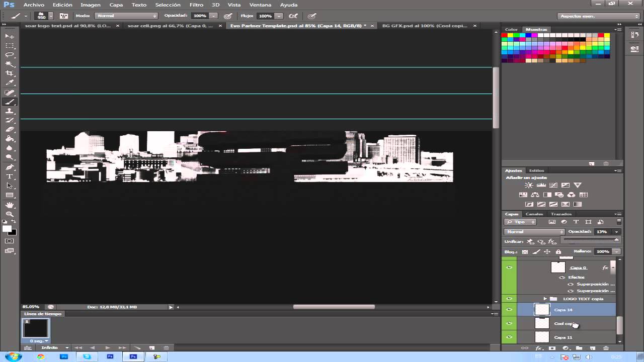The image size is (644, 362).
Task: Expand the LOGO TEXT copia group
Action: 544,299
